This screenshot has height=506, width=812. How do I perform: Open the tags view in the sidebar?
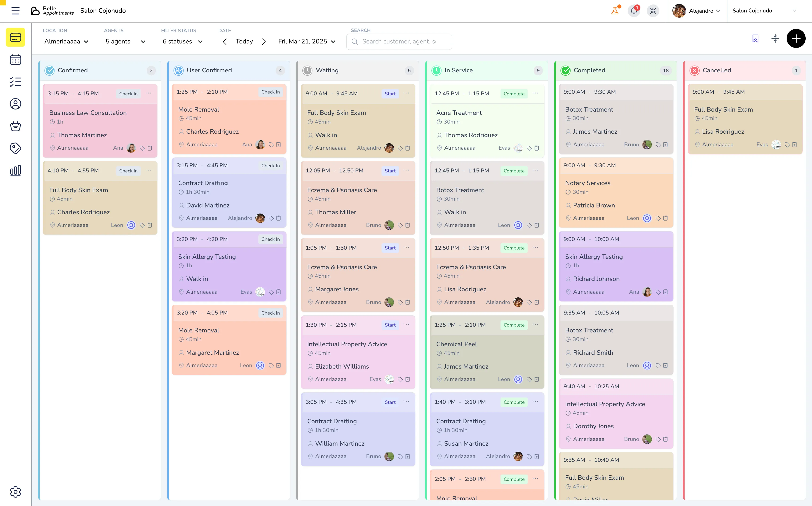[x=16, y=148]
